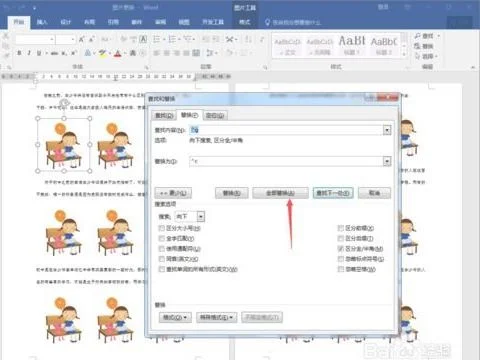Enable the Sounds like (同音) checkbox
The width and height of the screenshot is (480, 360).
point(162,259)
